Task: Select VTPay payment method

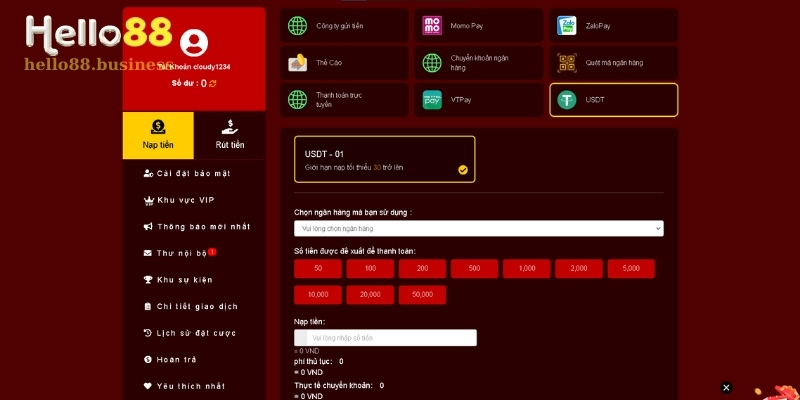Action: coord(479,100)
